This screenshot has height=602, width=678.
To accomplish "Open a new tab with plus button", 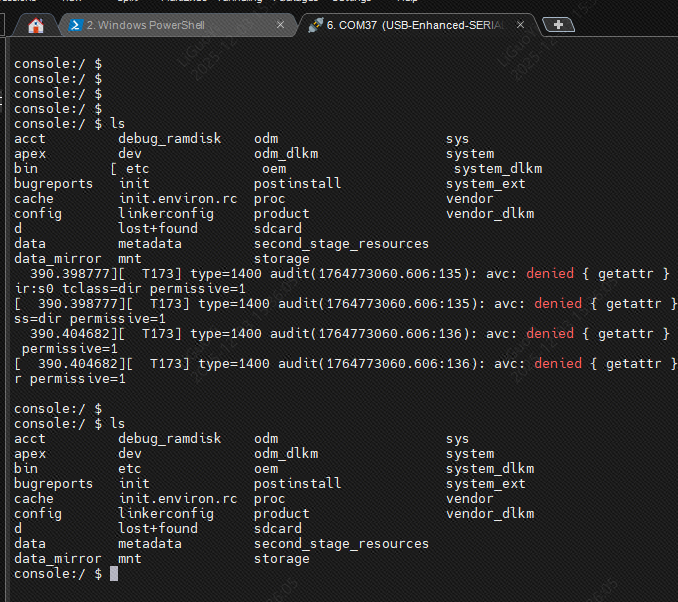I will point(558,25).
